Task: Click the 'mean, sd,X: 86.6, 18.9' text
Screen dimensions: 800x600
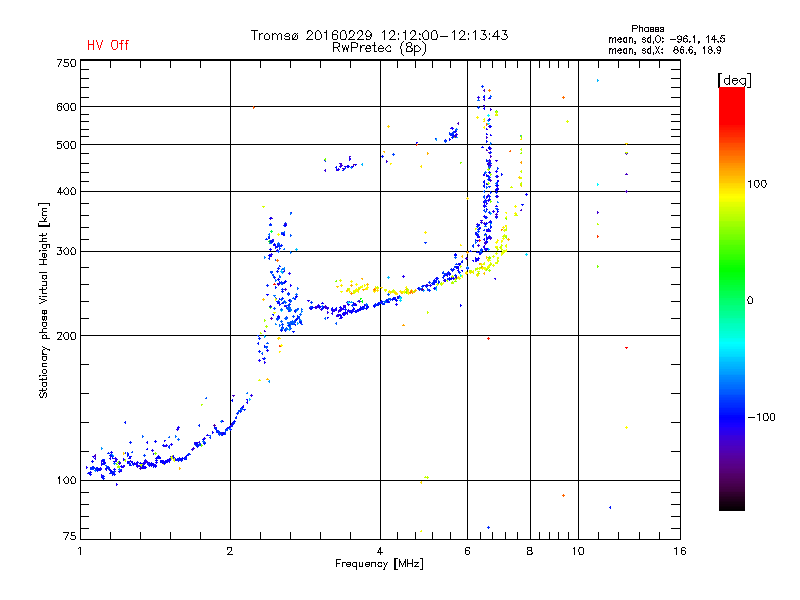Action: tap(664, 50)
